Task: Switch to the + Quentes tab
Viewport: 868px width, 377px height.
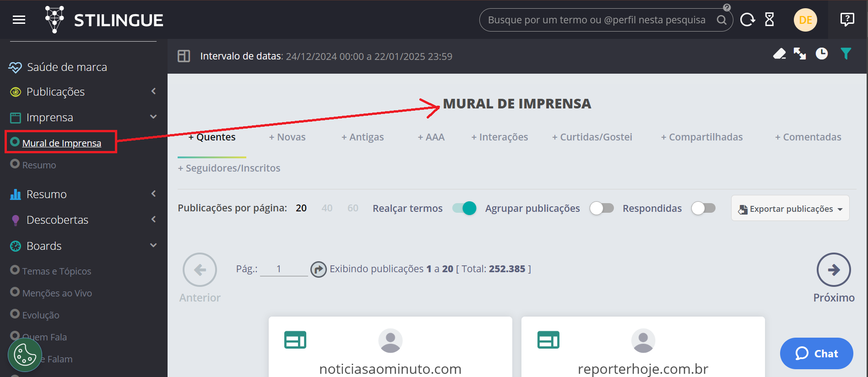Action: [x=212, y=137]
